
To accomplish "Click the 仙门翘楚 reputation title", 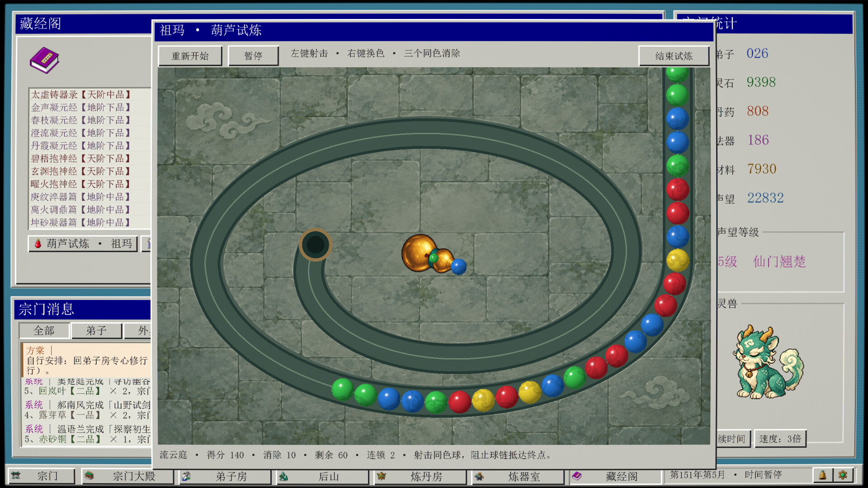I will tap(779, 261).
